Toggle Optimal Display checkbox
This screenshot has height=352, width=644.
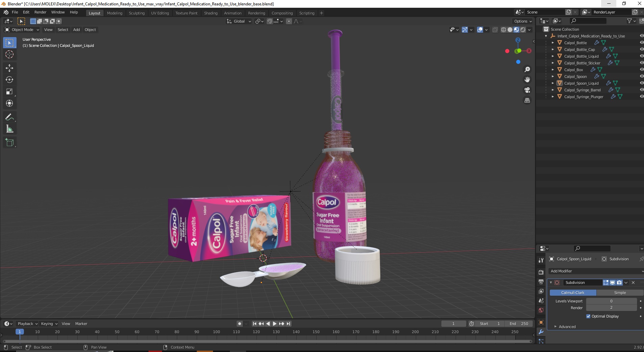point(588,316)
